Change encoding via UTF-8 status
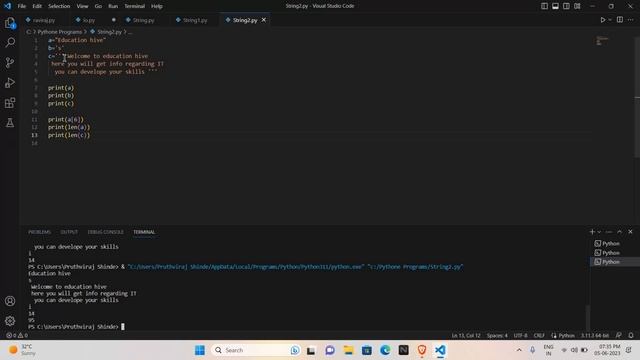 (x=520, y=336)
